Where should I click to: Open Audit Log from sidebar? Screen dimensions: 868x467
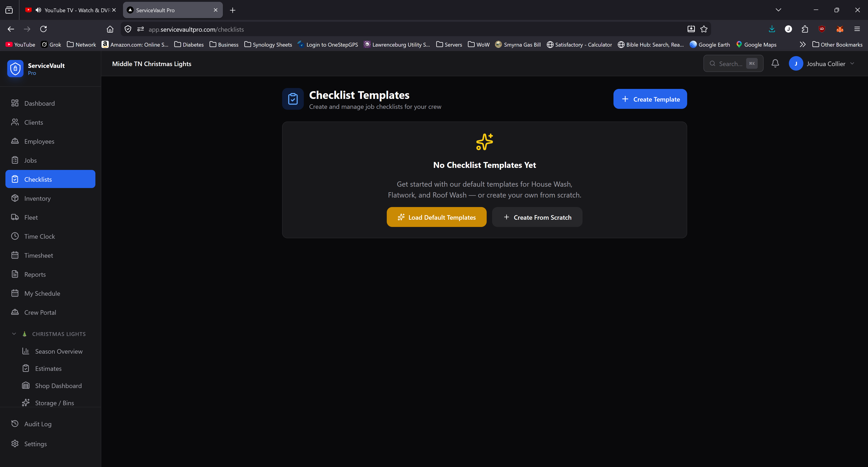38,424
